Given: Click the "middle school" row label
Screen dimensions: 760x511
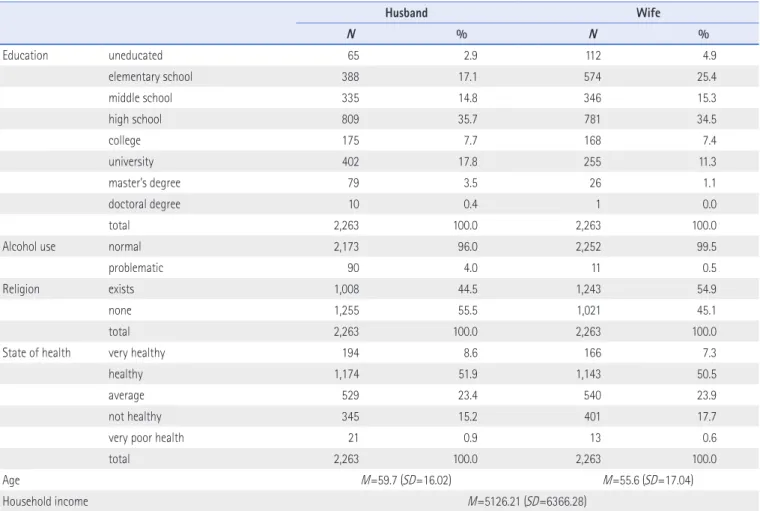Looking at the screenshot, I should [x=140, y=98].
